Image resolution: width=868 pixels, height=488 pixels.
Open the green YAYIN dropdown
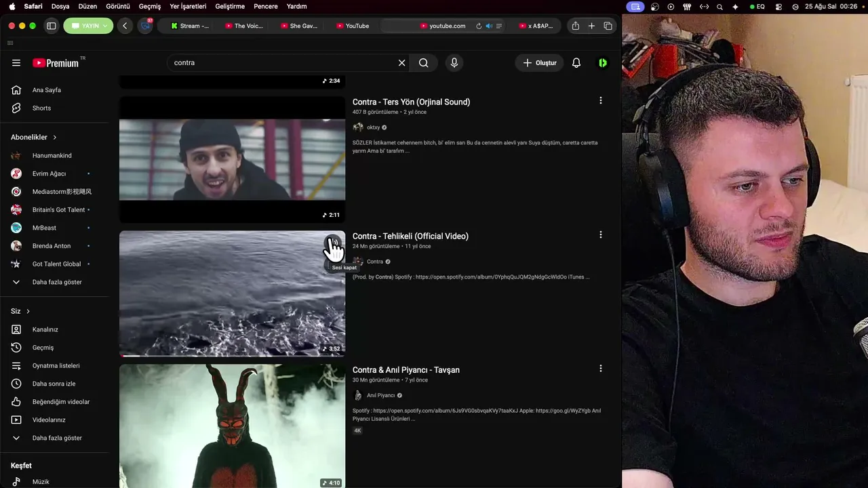pos(88,26)
